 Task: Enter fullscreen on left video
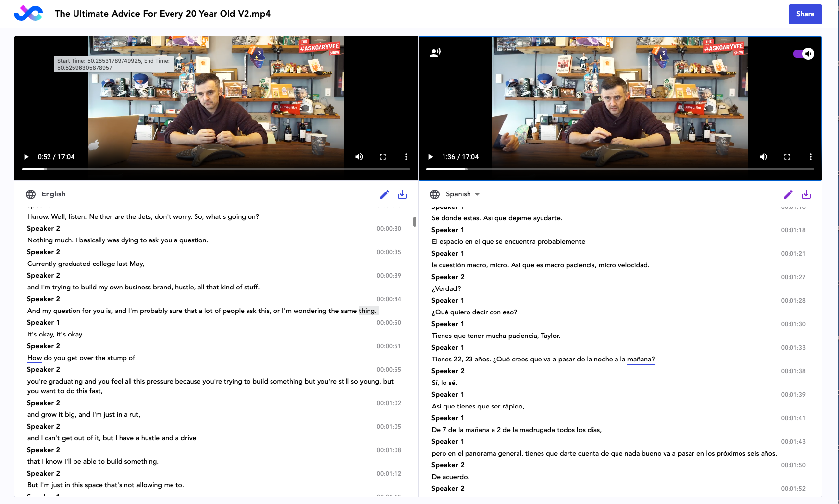(x=383, y=157)
